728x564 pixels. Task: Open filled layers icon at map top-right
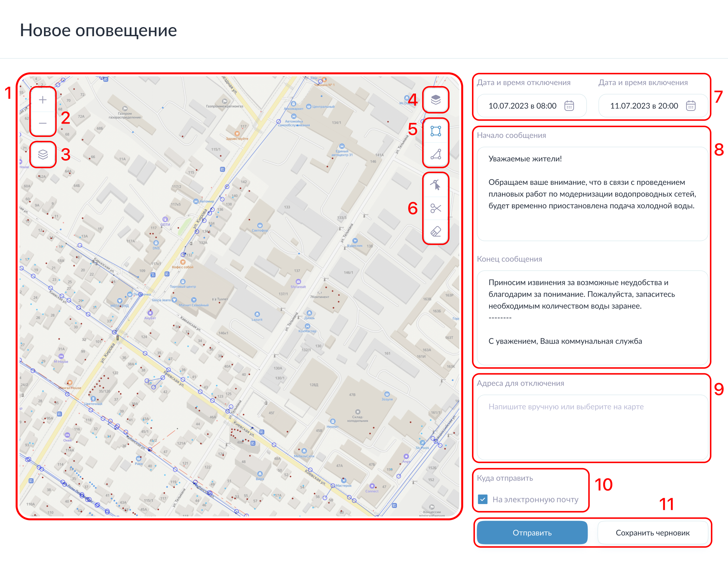tap(436, 100)
